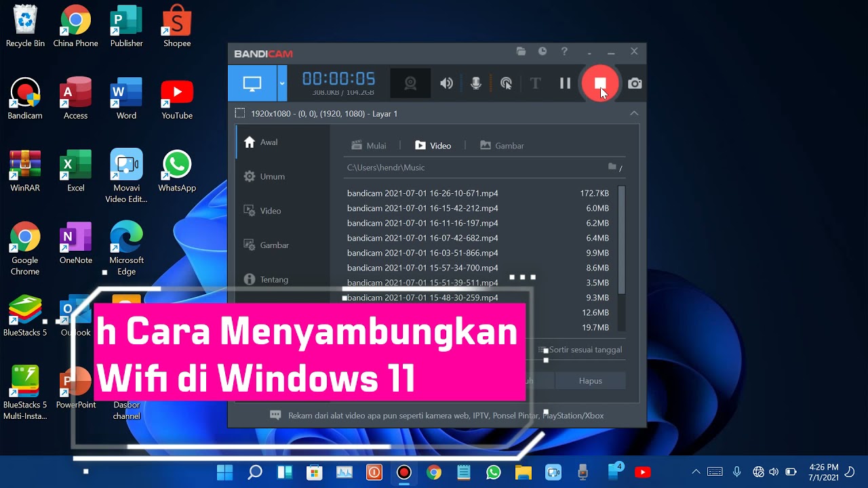This screenshot has width=868, height=488.
Task: Open the recording mode dropdown arrow
Action: click(x=282, y=83)
